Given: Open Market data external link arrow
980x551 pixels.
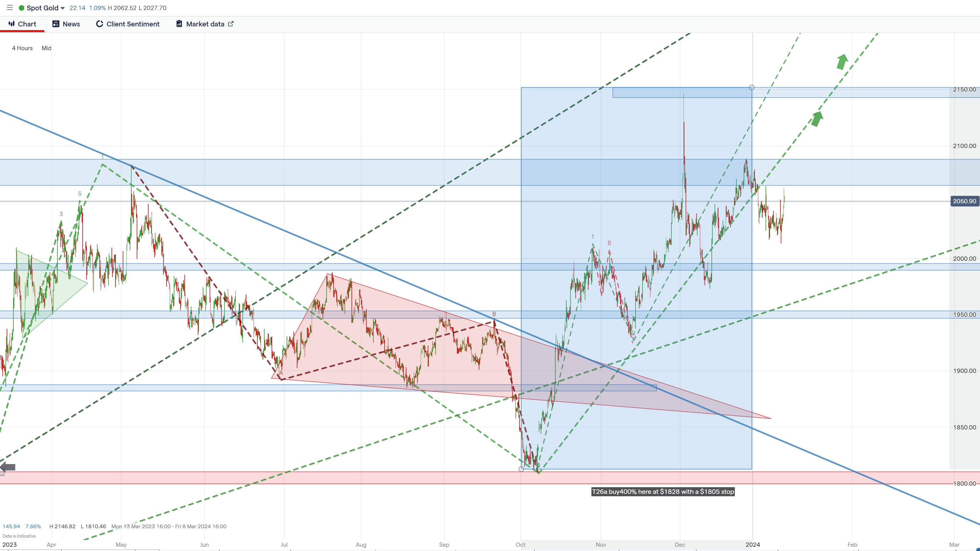Looking at the screenshot, I should 231,24.
